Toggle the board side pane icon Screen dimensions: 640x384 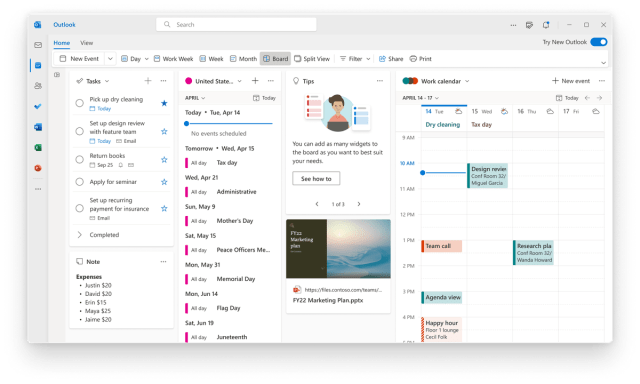[57, 75]
